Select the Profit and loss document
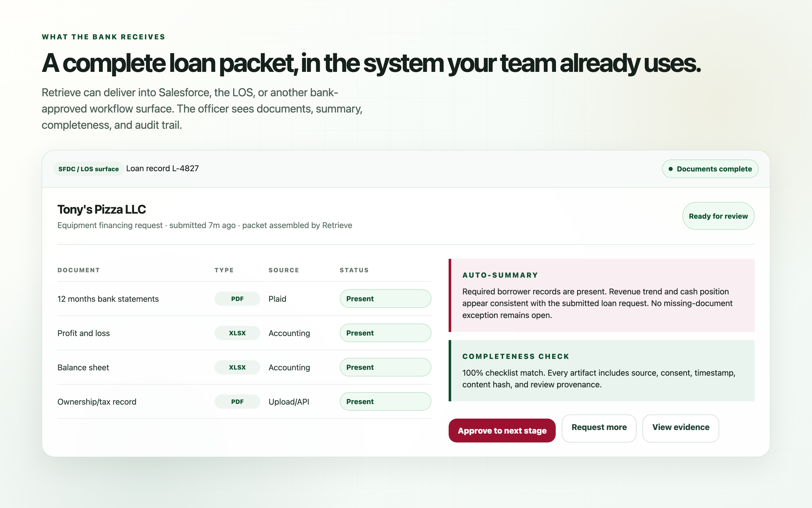812x508 pixels. click(x=83, y=333)
